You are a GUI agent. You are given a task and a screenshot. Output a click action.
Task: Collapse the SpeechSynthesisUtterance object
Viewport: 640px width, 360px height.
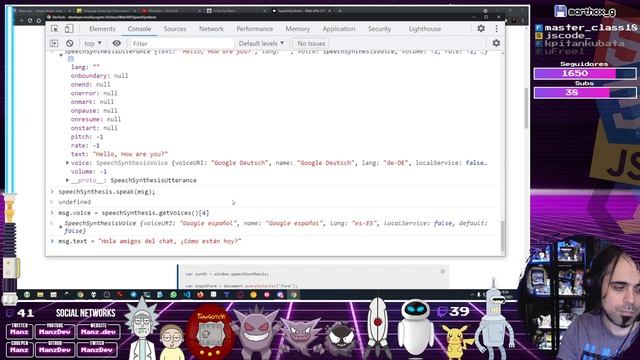click(x=61, y=54)
